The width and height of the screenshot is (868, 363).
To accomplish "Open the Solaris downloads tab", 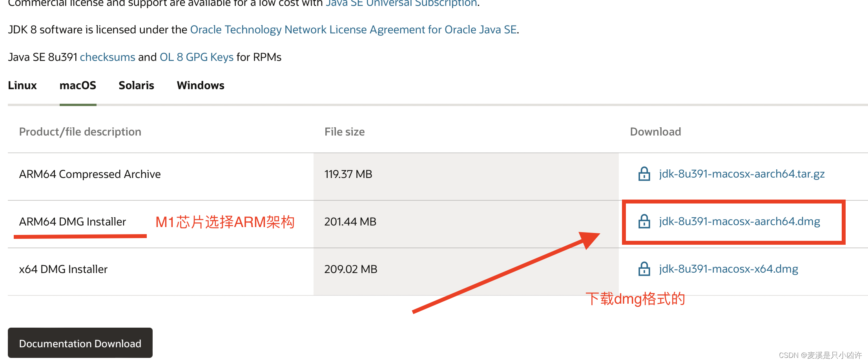I will tap(136, 85).
